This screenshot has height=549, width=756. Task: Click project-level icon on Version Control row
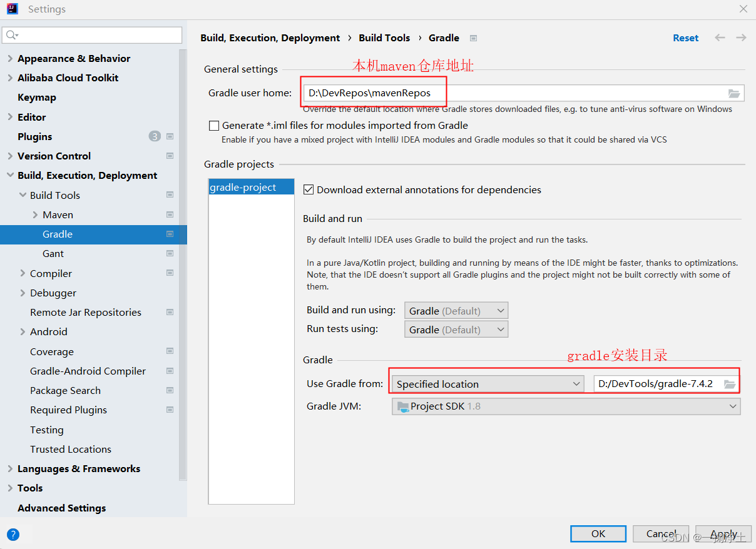coord(170,156)
